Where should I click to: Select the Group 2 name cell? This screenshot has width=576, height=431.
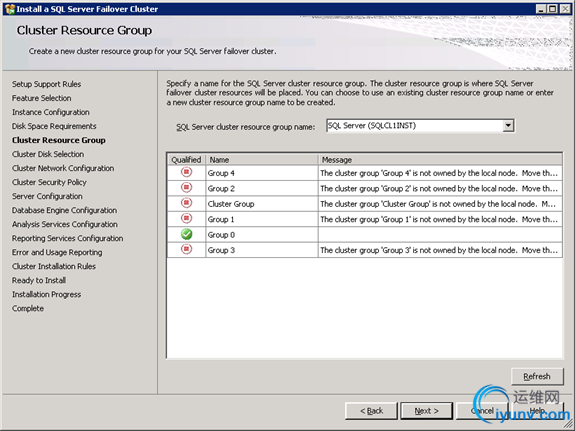click(x=262, y=188)
